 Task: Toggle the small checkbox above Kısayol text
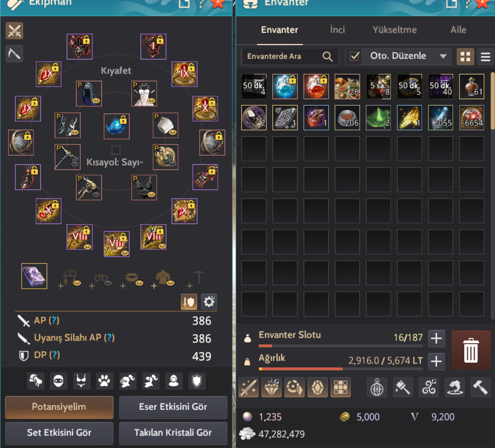point(116,150)
